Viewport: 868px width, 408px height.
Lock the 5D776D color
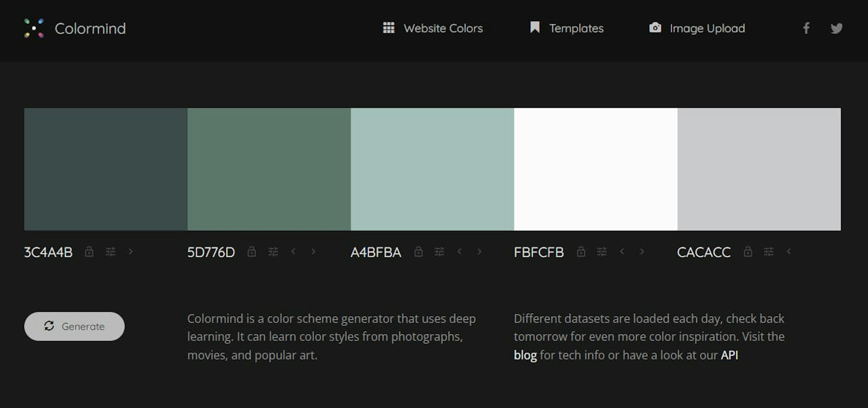[x=252, y=251]
